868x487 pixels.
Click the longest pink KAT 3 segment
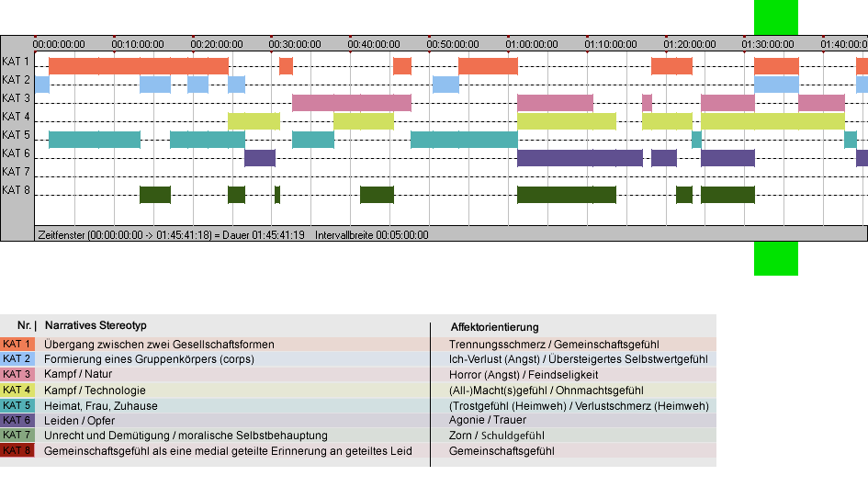[352, 103]
